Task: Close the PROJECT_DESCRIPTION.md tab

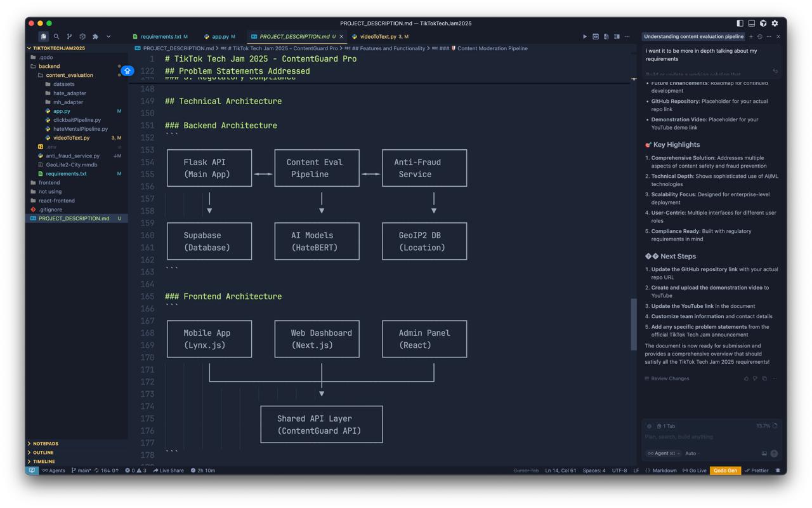Action: (341, 37)
